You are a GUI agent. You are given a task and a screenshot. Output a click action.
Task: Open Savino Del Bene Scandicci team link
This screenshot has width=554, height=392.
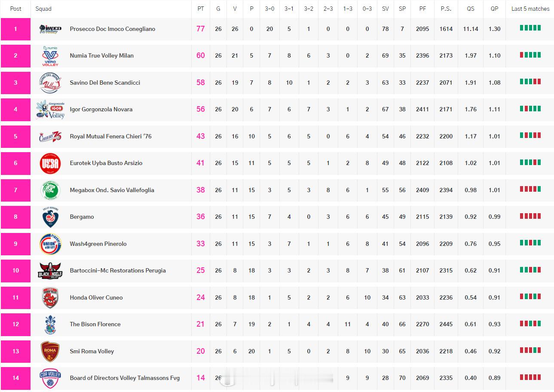[x=105, y=83]
